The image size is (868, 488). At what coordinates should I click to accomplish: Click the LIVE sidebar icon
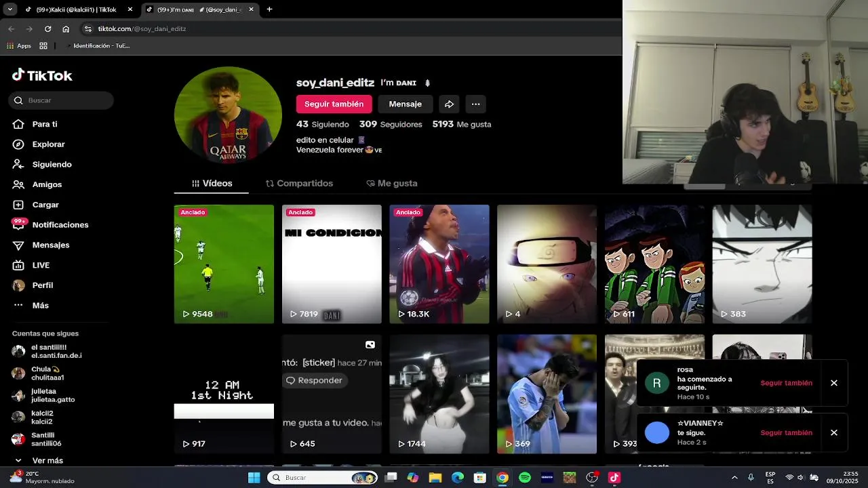19,265
